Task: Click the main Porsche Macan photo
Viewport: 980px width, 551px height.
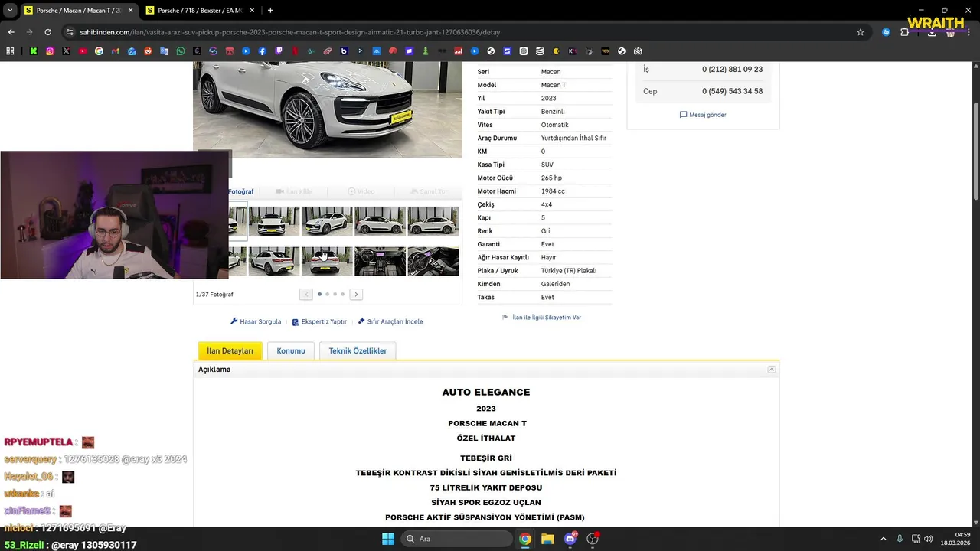Action: [328, 110]
